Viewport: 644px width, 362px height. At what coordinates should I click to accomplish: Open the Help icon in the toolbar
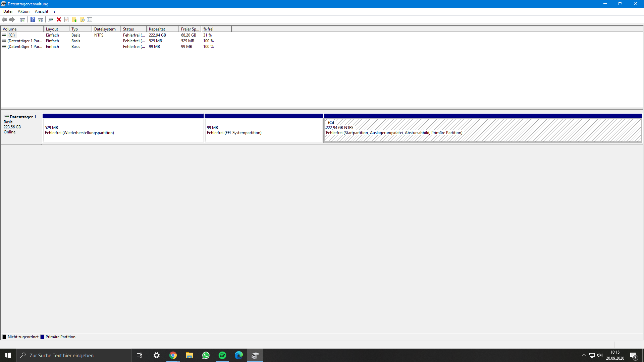tap(33, 19)
